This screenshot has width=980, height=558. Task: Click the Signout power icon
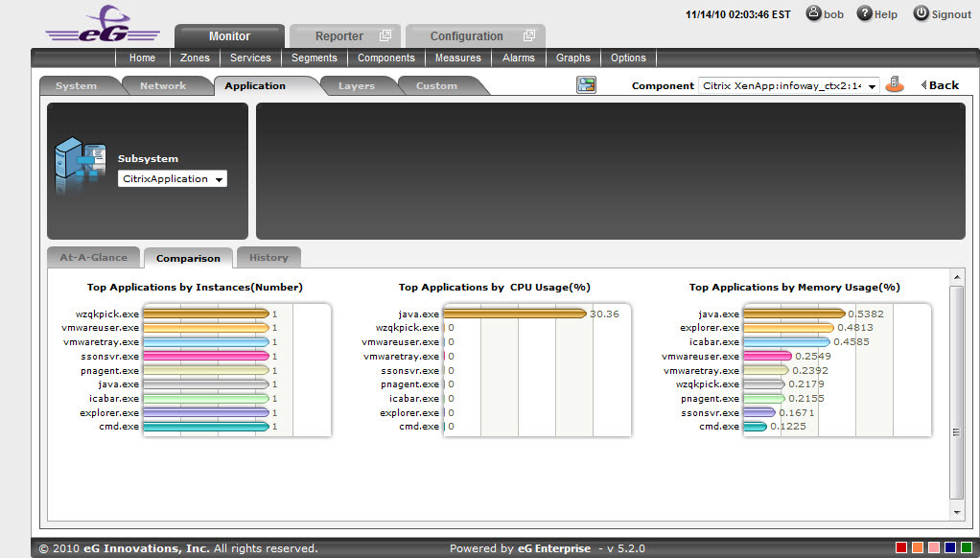(922, 13)
